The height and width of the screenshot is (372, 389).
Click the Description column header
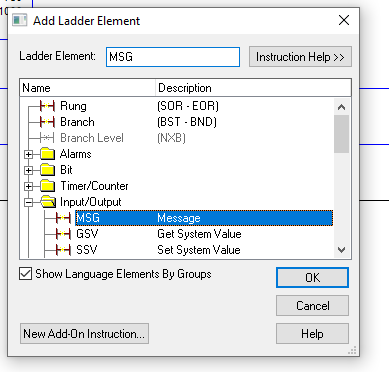[253, 88]
